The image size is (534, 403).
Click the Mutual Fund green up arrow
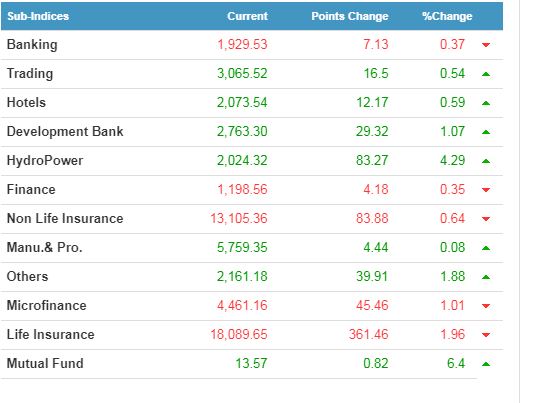tap(486, 364)
